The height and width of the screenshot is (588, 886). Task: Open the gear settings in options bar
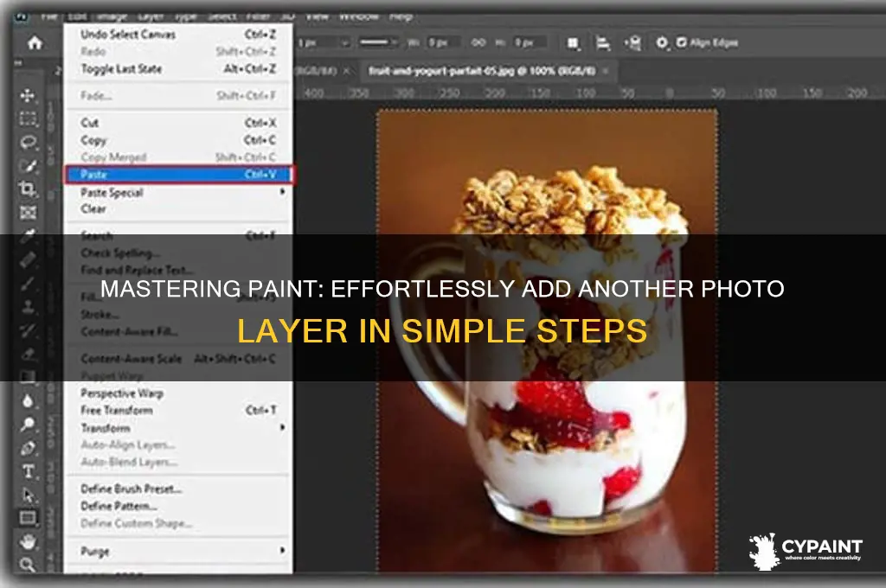click(662, 43)
